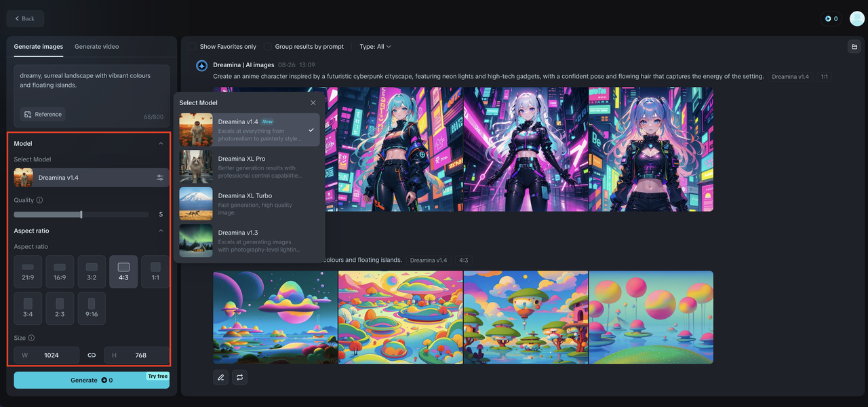Collapse the Model section chevron
The height and width of the screenshot is (407, 868).
161,144
